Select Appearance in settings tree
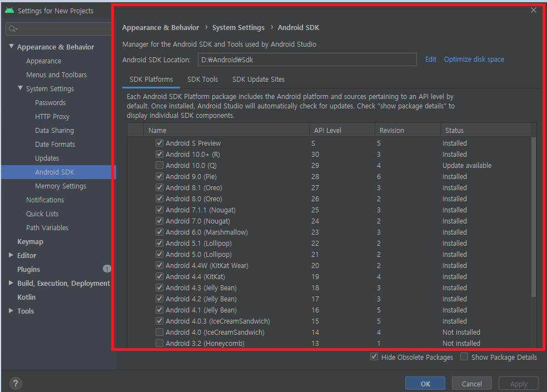547x392 pixels. pyautogui.click(x=43, y=61)
